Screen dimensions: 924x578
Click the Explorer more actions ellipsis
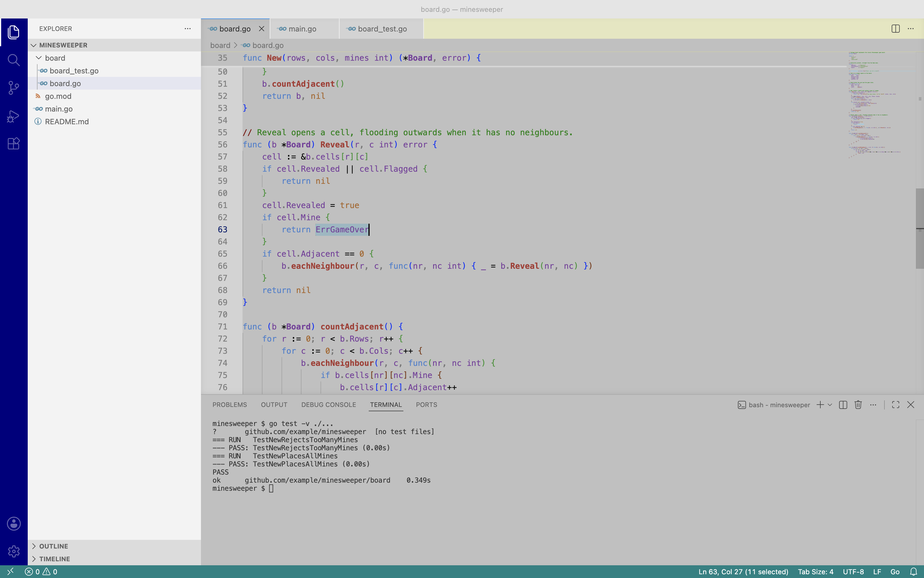point(187,29)
